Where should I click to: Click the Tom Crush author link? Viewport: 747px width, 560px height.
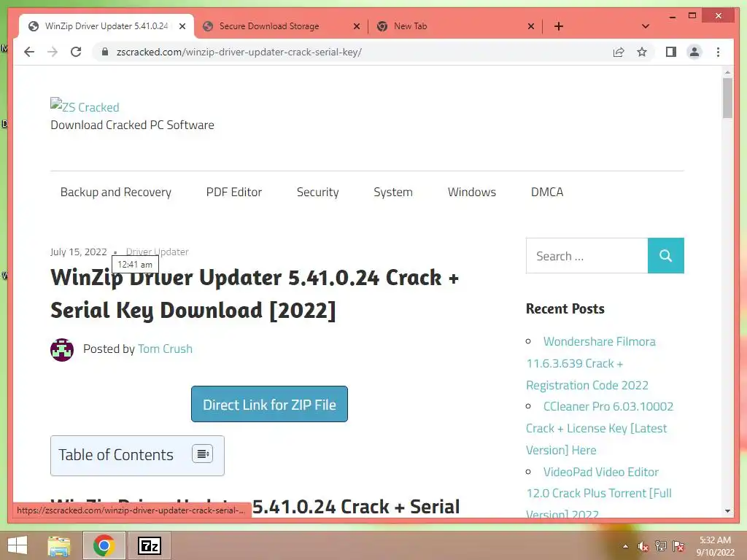pyautogui.click(x=165, y=349)
